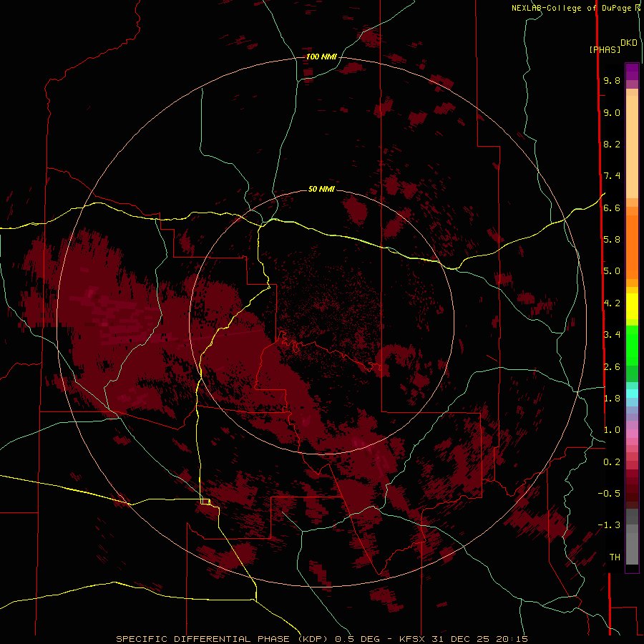The width and height of the screenshot is (644, 644).
Task: Click the 8.2 scale value
Action: click(612, 144)
